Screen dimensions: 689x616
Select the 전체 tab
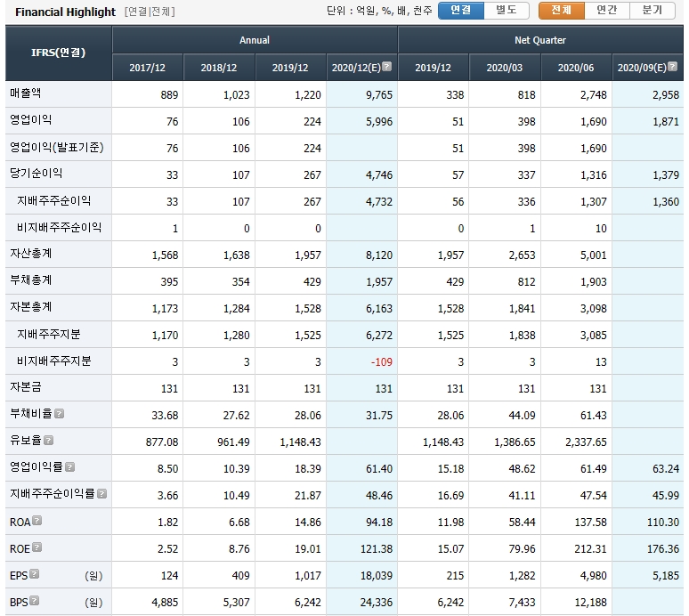tap(562, 10)
